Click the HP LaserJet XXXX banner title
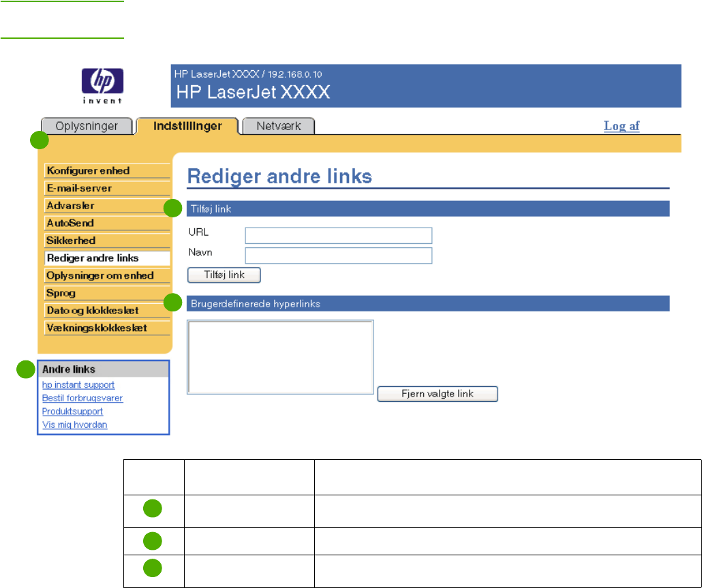Image resolution: width=702 pixels, height=588 pixels. 253,92
